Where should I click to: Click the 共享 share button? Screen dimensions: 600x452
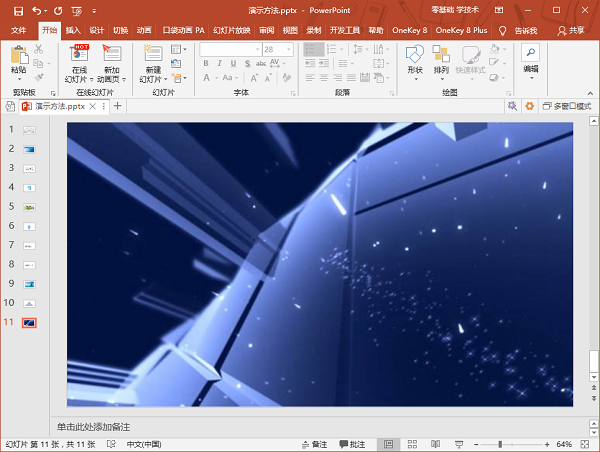point(571,31)
